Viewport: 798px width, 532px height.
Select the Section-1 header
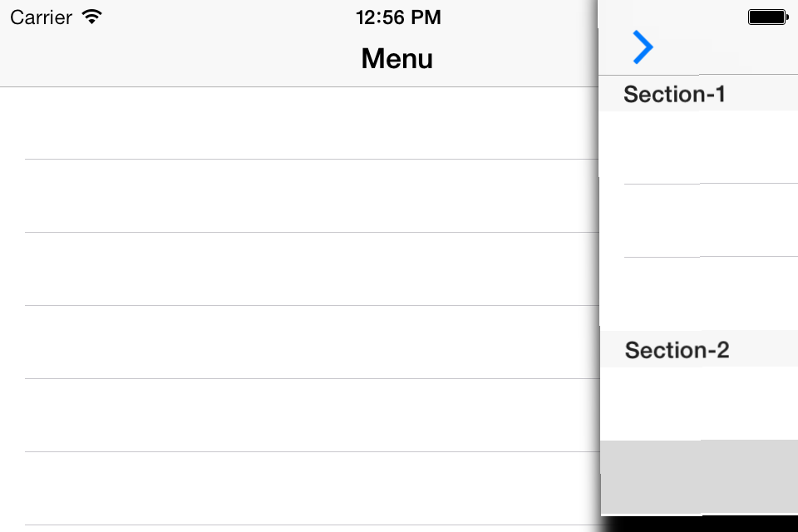698,94
